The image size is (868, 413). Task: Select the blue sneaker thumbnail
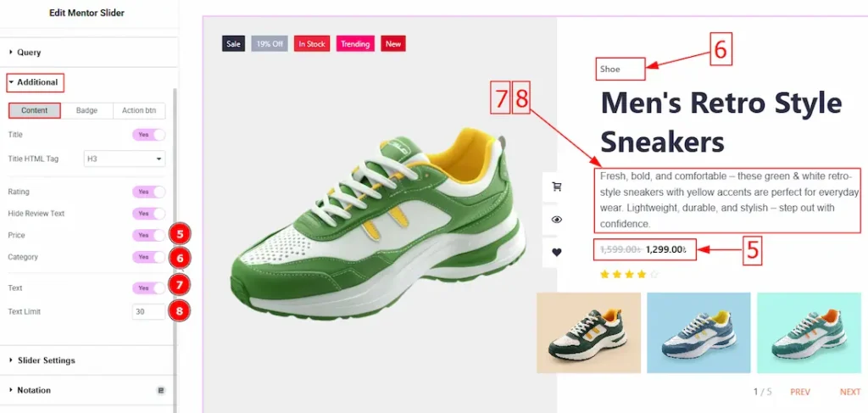pos(698,332)
